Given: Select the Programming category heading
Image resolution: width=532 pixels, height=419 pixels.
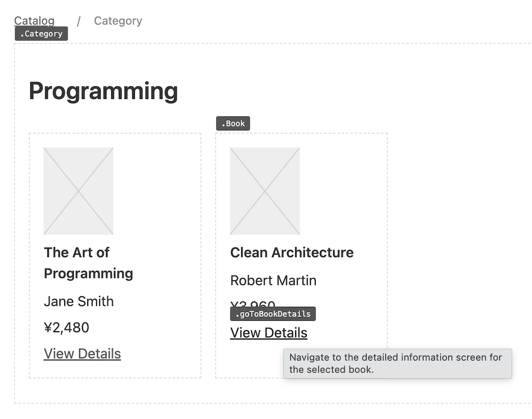Looking at the screenshot, I should tap(103, 91).
